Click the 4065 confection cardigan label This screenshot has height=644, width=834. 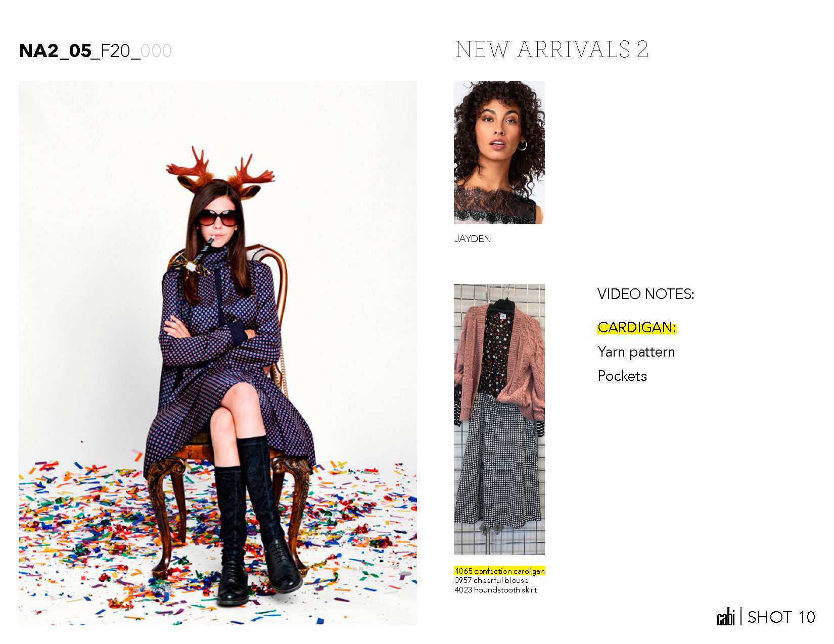click(x=499, y=571)
